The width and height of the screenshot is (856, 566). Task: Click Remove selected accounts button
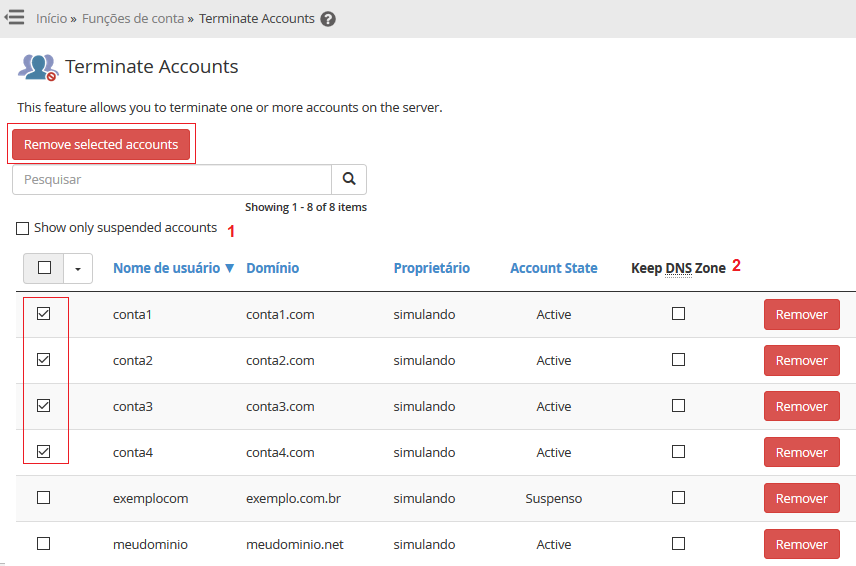101,144
